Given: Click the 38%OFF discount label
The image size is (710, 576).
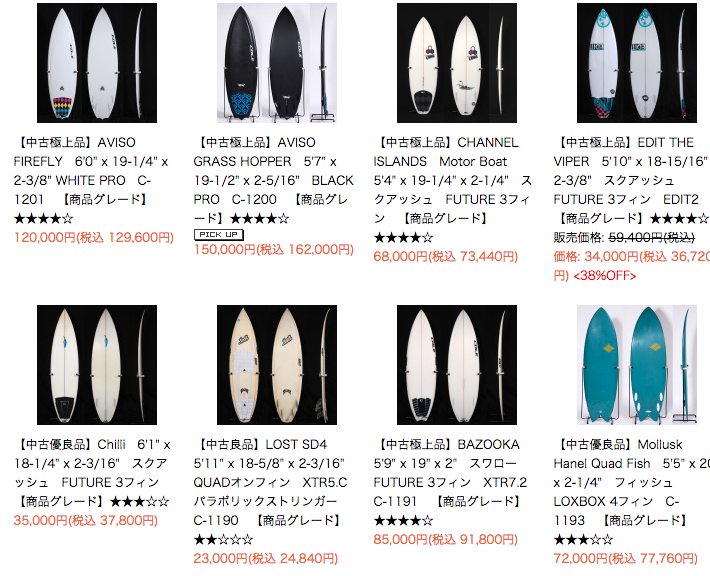Looking at the screenshot, I should coord(605,276).
